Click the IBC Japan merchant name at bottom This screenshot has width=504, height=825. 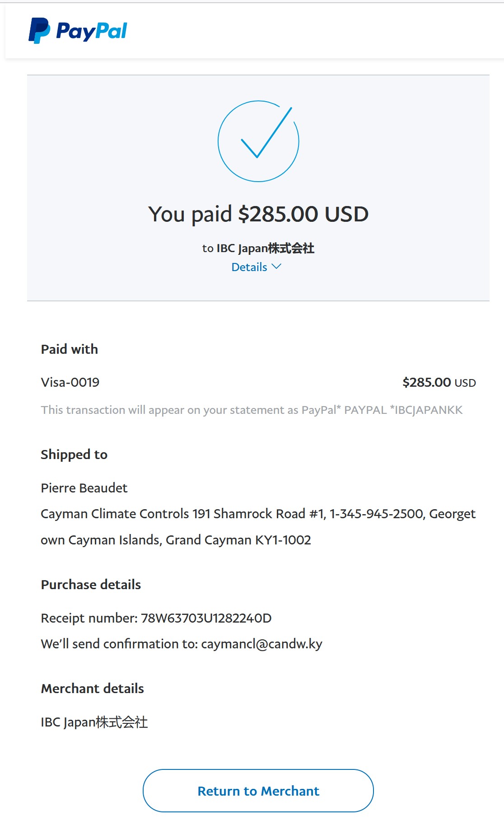(94, 722)
